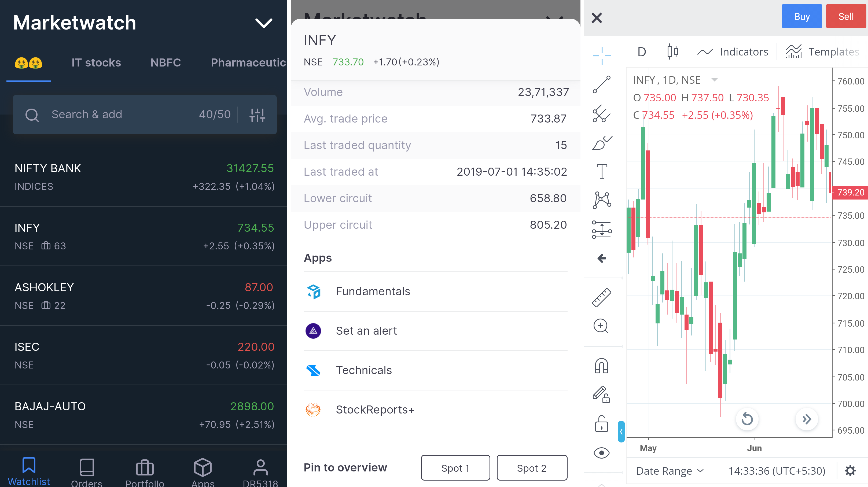Click the 739.20 price label on axis
This screenshot has height=487, width=868.
pyautogui.click(x=850, y=192)
